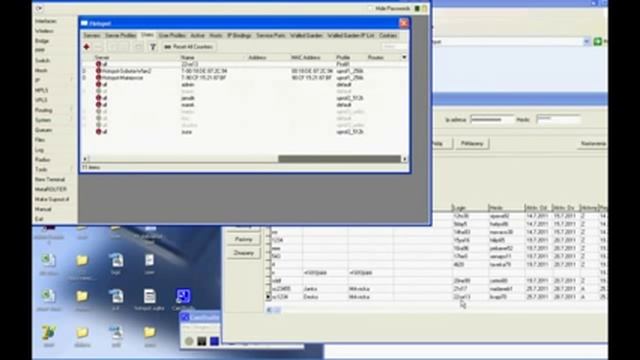Open Radius in the WinBox sidebar
The height and width of the screenshot is (360, 640).
(42, 160)
